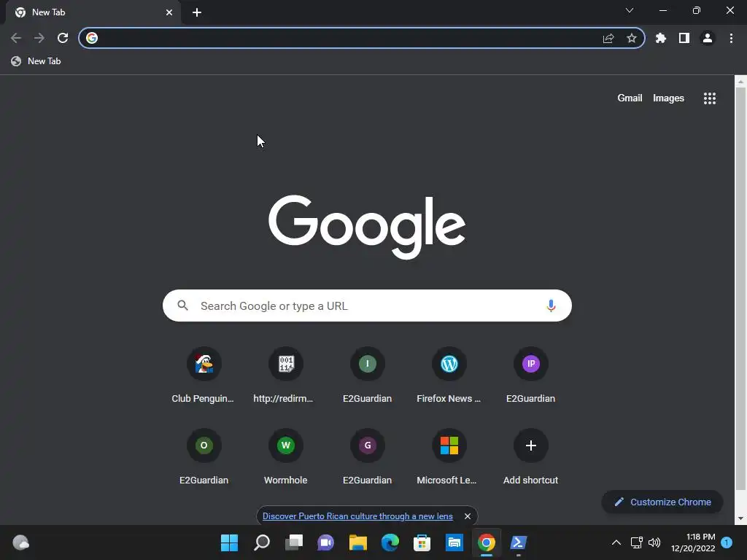The height and width of the screenshot is (560, 747).
Task: Open the Google apps grid
Action: 709,98
